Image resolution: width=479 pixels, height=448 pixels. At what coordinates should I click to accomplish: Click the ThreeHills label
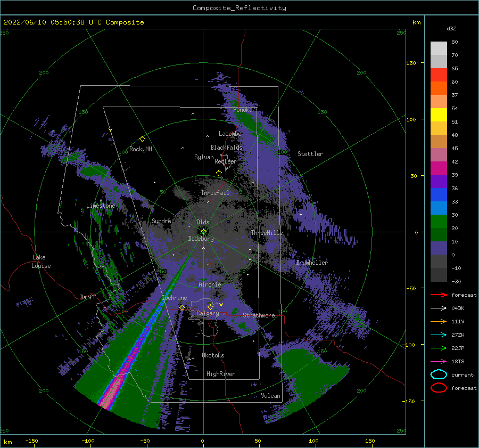click(x=267, y=233)
